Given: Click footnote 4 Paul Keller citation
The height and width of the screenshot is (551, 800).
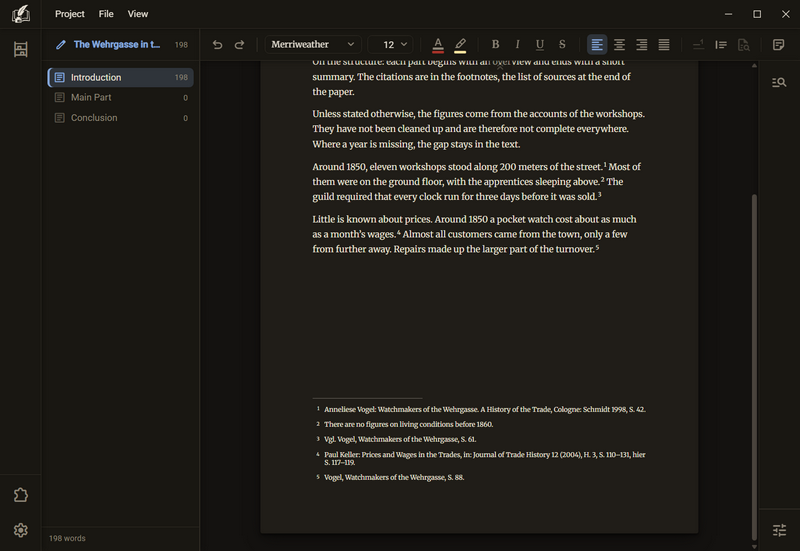Looking at the screenshot, I should point(485,458).
